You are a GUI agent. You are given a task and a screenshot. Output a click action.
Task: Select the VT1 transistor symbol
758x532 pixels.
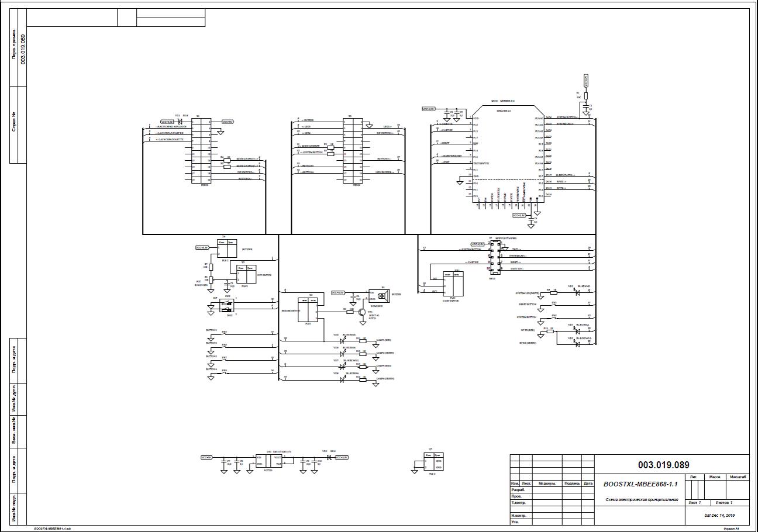[363, 312]
